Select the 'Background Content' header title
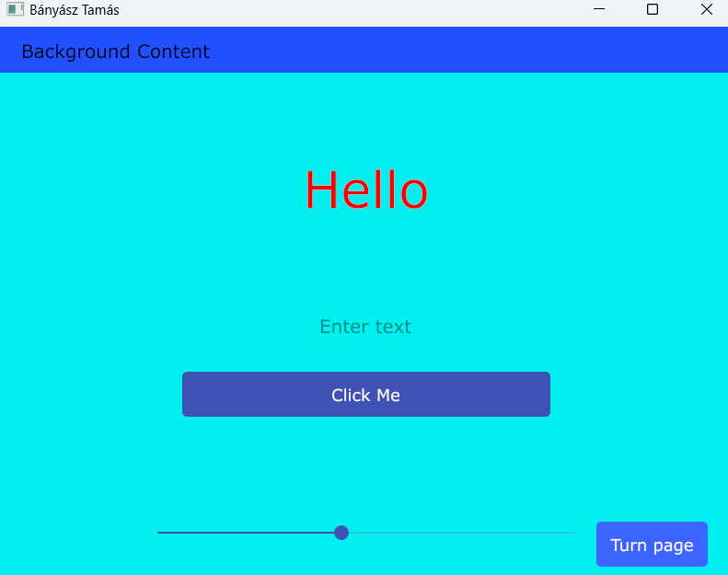Screen dimensions: 728x575 coord(116,52)
